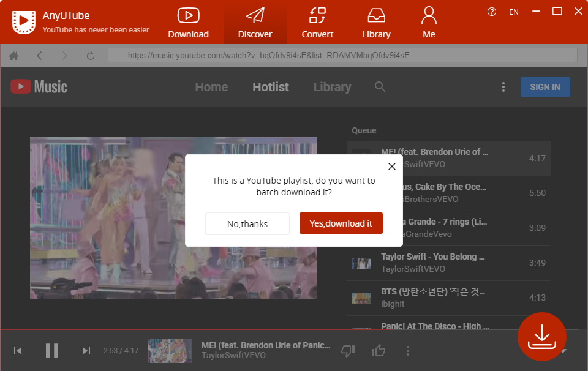Click the red floating download button
The image size is (588, 371).
(x=542, y=337)
